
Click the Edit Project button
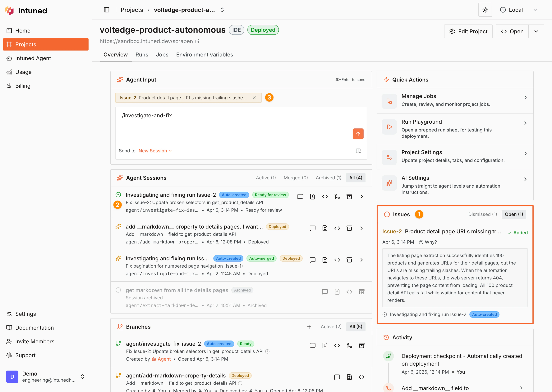(x=468, y=31)
